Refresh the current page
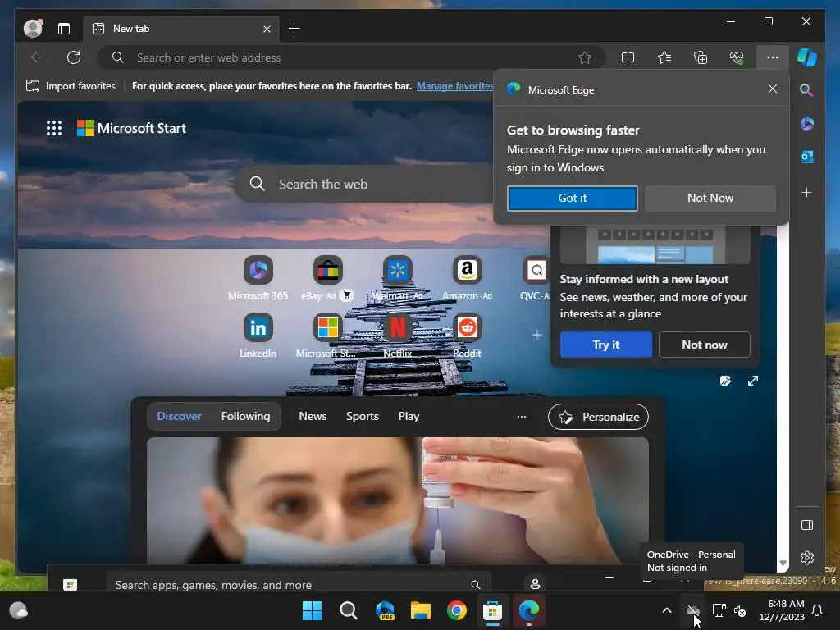This screenshot has height=630, width=840. click(x=74, y=57)
